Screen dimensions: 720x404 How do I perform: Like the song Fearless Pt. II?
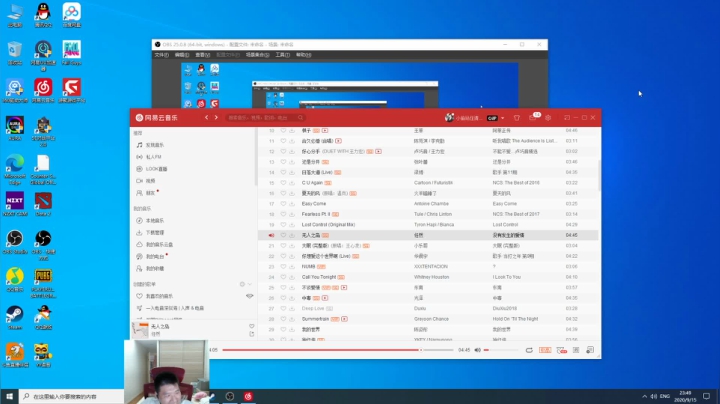pyautogui.click(x=283, y=214)
